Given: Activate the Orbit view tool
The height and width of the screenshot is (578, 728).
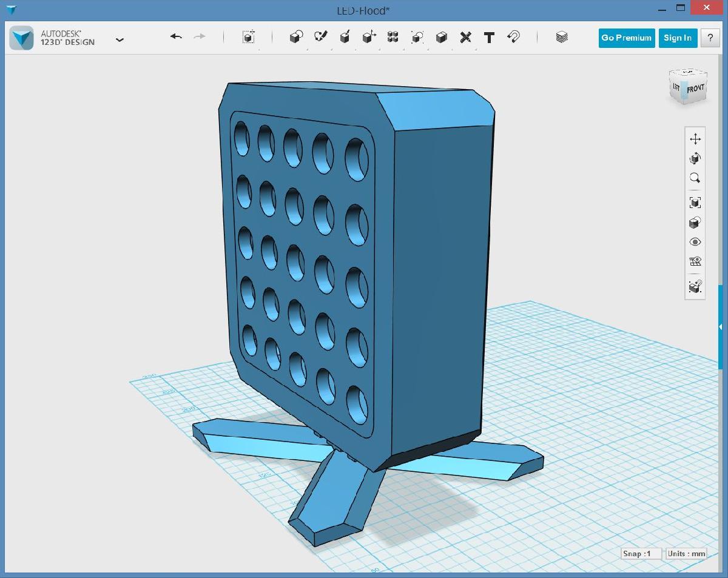Looking at the screenshot, I should (695, 159).
